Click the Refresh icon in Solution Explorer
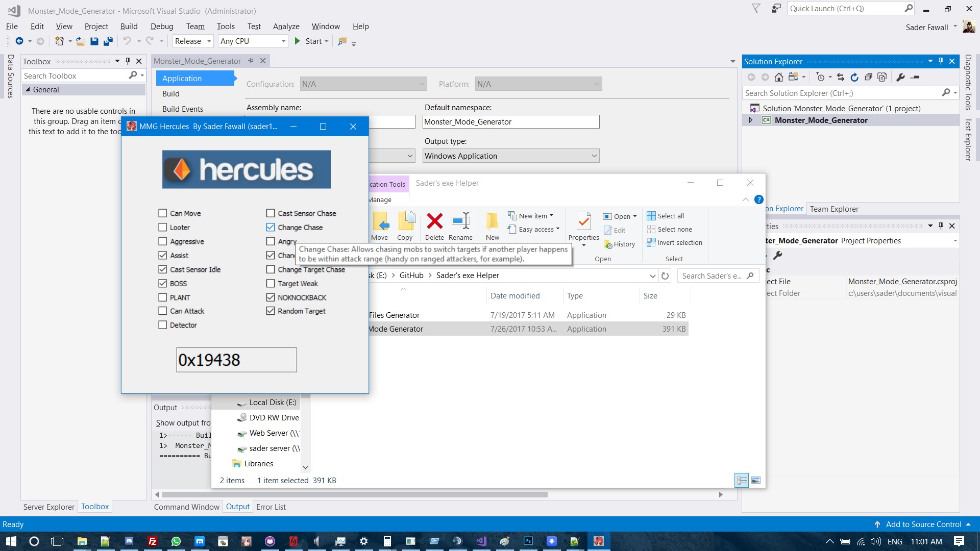980x551 pixels. [x=854, y=77]
